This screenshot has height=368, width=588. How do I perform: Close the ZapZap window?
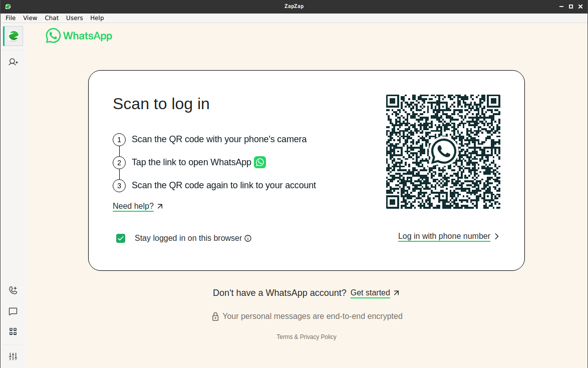(x=580, y=7)
